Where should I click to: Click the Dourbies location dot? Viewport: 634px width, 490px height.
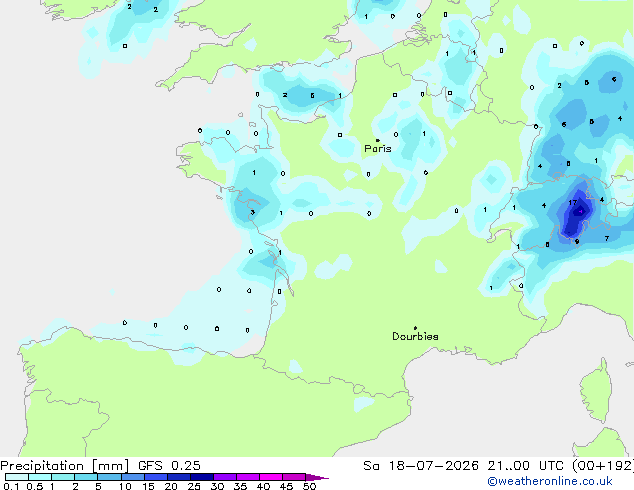click(415, 328)
